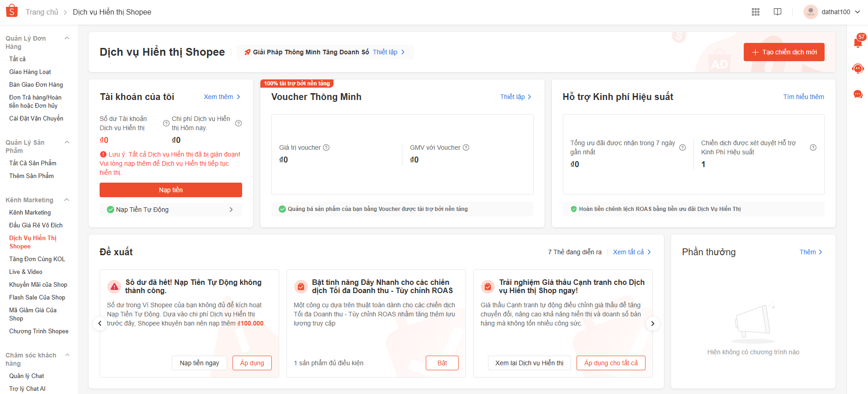
Task: Click the Bật button for Đẩy Nhanh
Action: (x=442, y=363)
